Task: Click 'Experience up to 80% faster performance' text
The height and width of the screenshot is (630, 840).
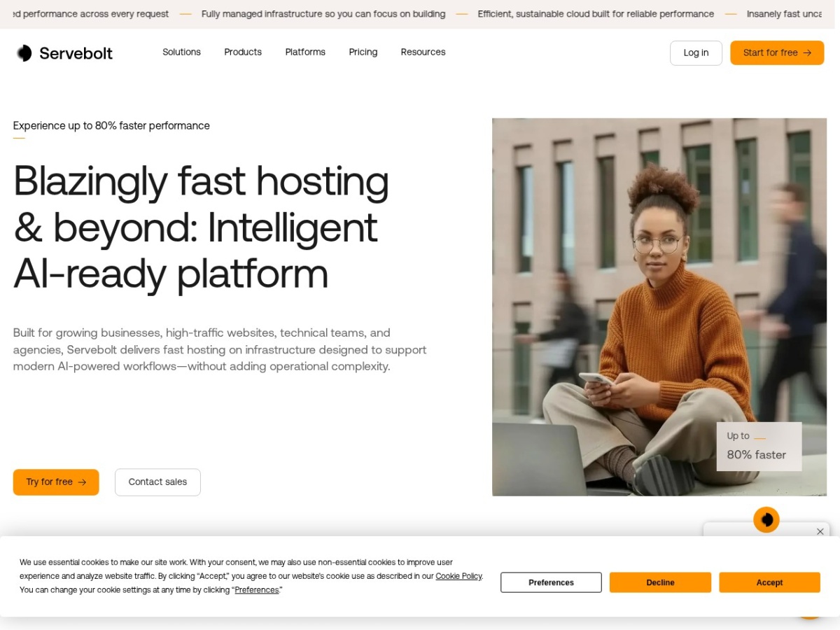Action: pos(111,126)
